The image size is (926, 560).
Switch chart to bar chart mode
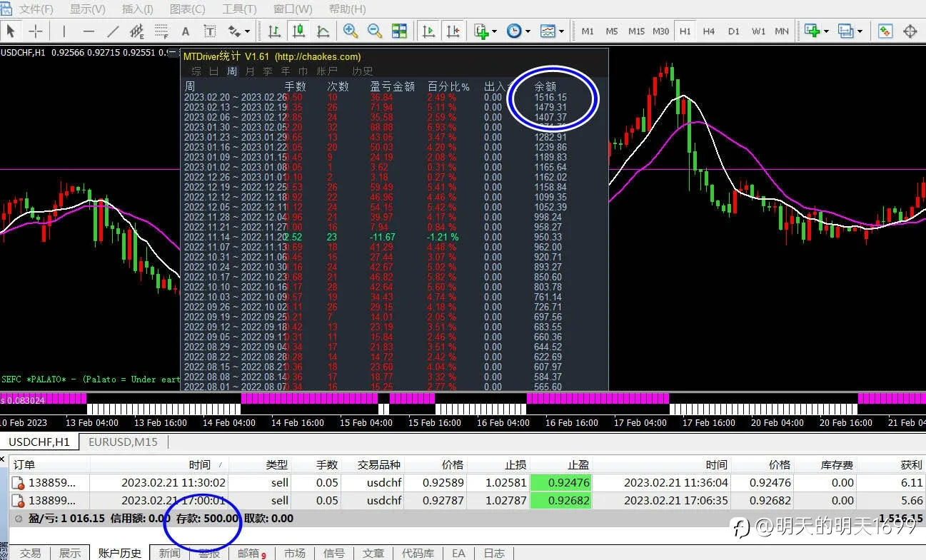tap(274, 31)
